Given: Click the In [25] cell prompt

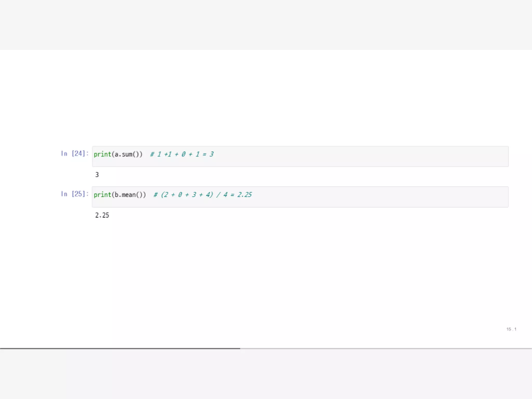Looking at the screenshot, I should tap(75, 194).
